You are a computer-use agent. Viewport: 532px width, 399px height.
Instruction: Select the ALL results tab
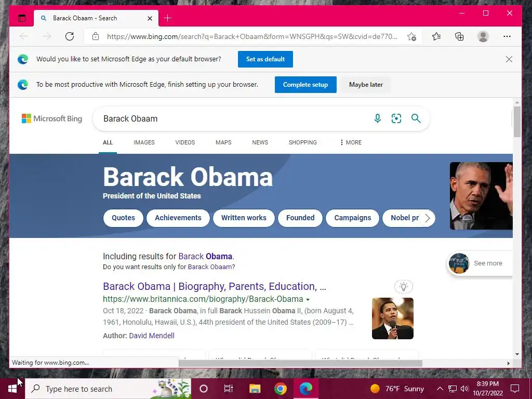point(108,142)
